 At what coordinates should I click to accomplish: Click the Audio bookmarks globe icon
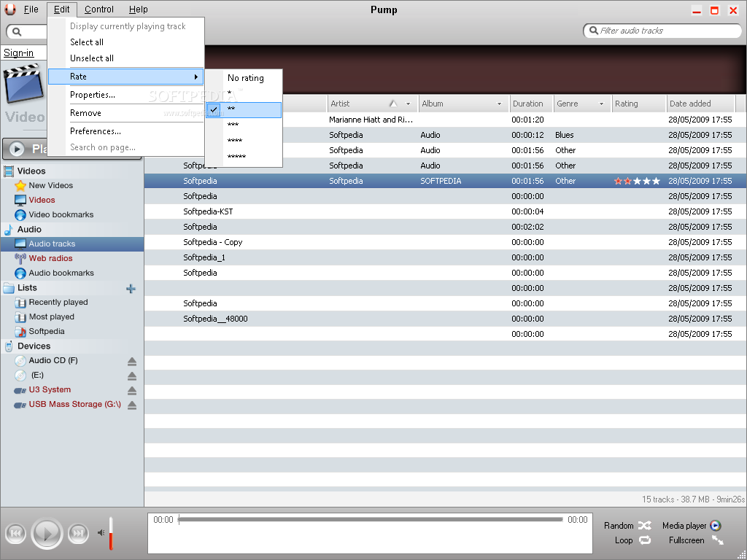pyautogui.click(x=20, y=273)
